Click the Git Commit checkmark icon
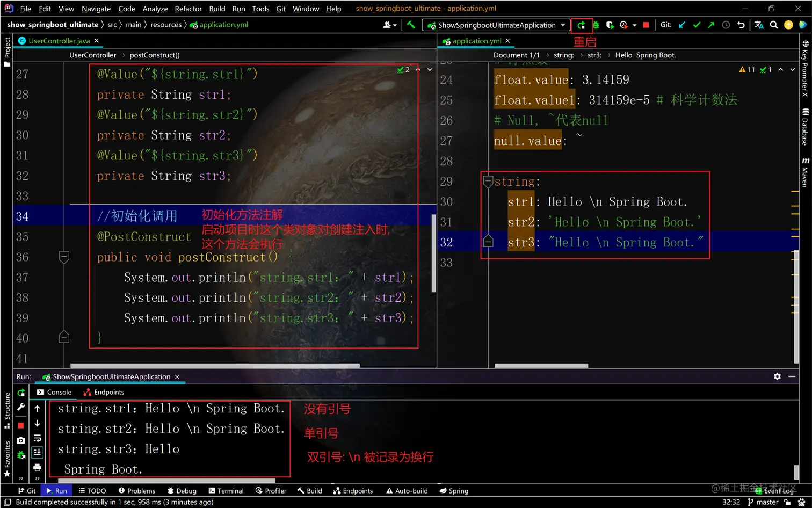 click(697, 25)
